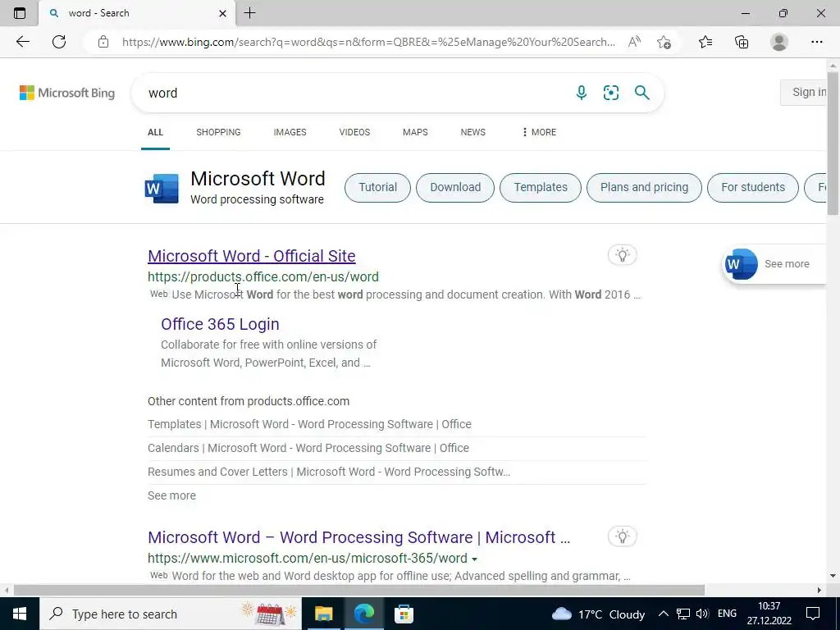This screenshot has height=630, width=840.
Task: Expand dropdown arrow beside microsoft.com URL
Action: pyautogui.click(x=474, y=559)
